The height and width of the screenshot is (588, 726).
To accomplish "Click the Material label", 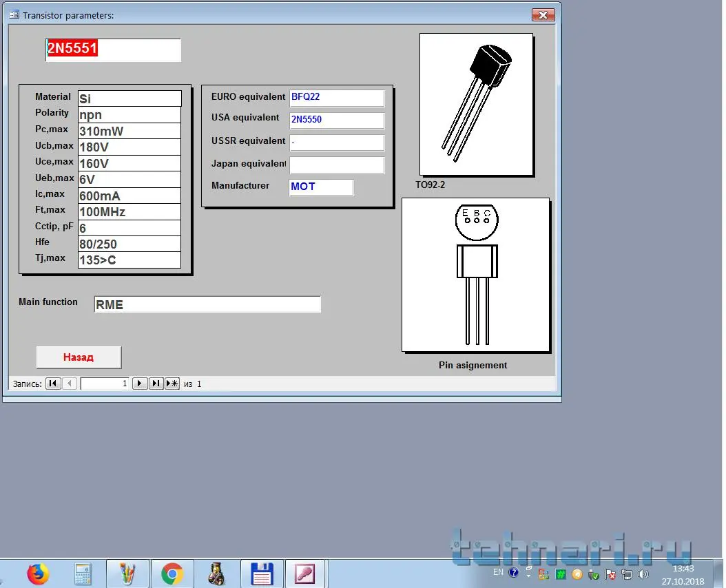I will pos(53,97).
